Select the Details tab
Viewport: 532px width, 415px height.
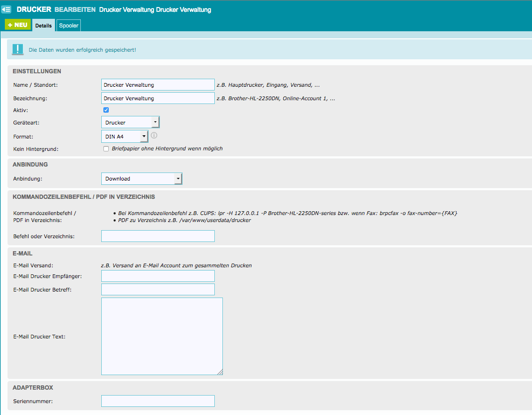[x=44, y=25]
